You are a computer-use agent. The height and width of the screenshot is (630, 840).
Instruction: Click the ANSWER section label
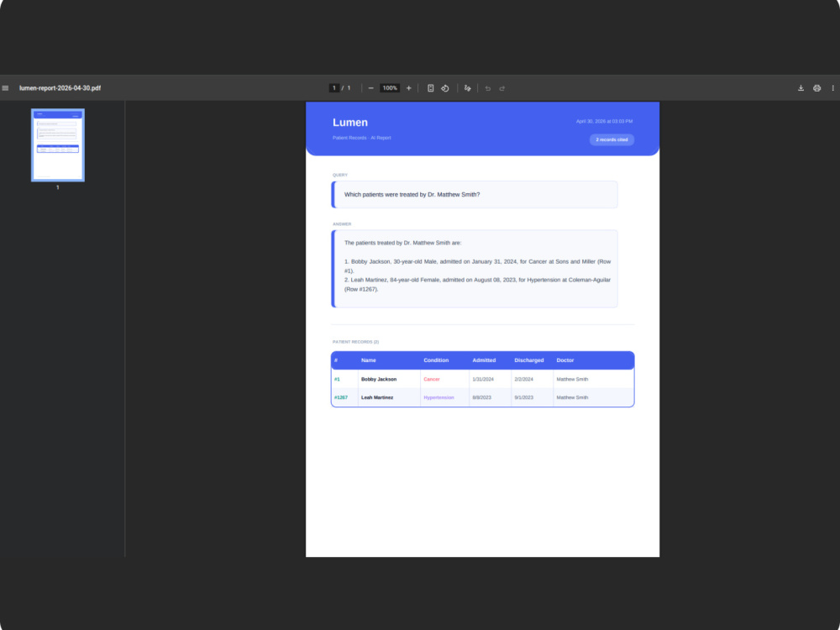tap(342, 224)
